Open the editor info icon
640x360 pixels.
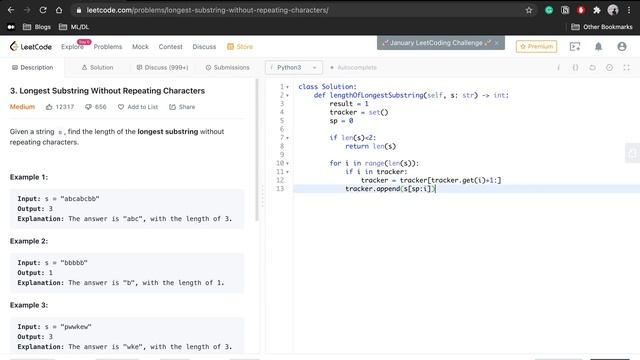point(558,67)
